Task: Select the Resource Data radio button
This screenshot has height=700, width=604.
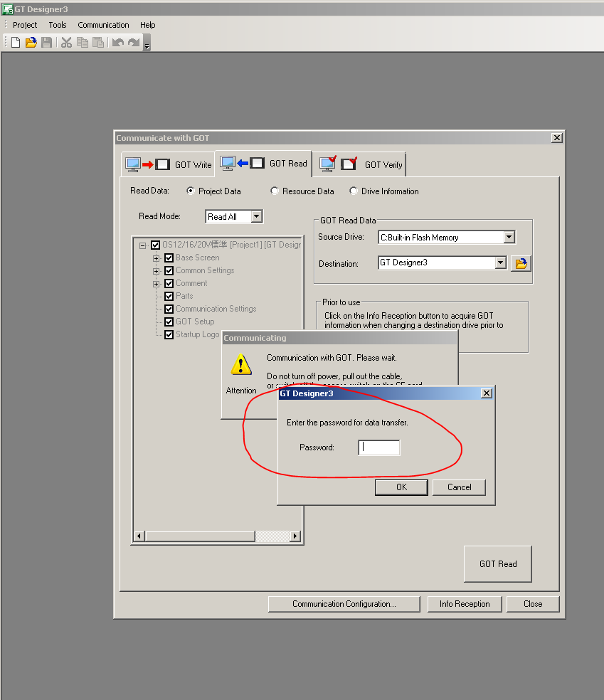Action: click(x=275, y=191)
